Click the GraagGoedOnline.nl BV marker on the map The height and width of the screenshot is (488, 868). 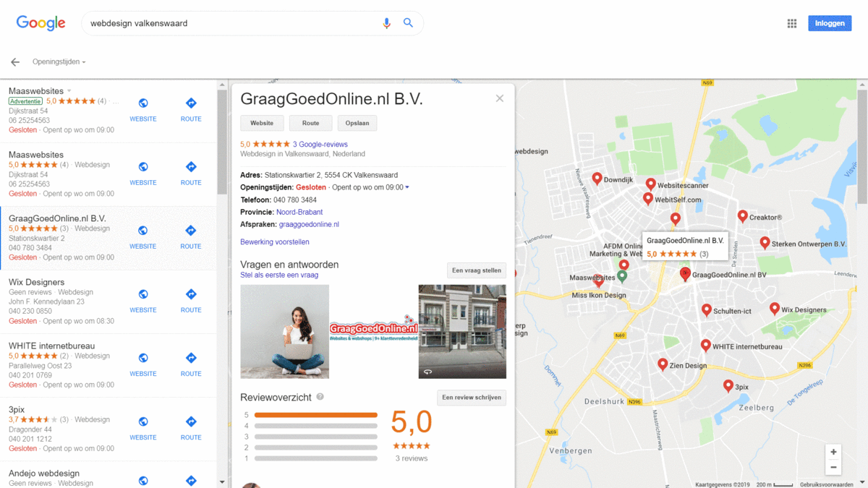coord(685,274)
